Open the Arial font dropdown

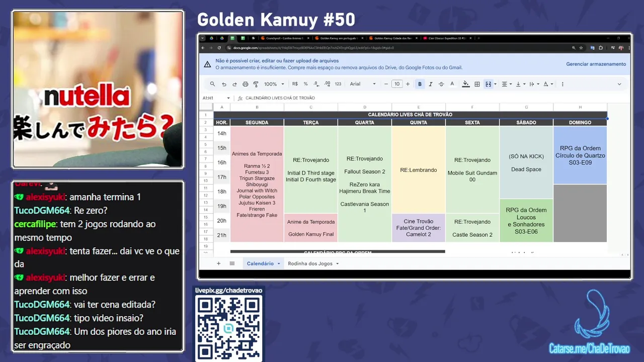(x=363, y=84)
